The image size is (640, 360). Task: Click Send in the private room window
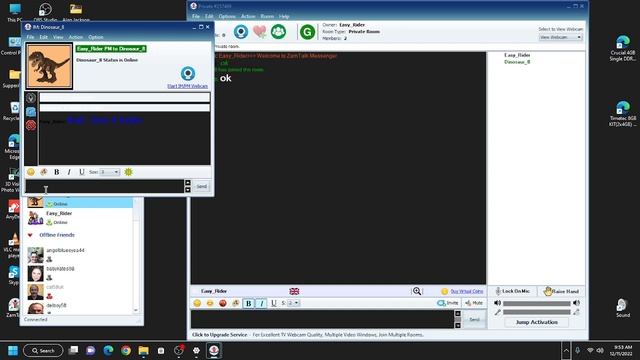pos(474,319)
